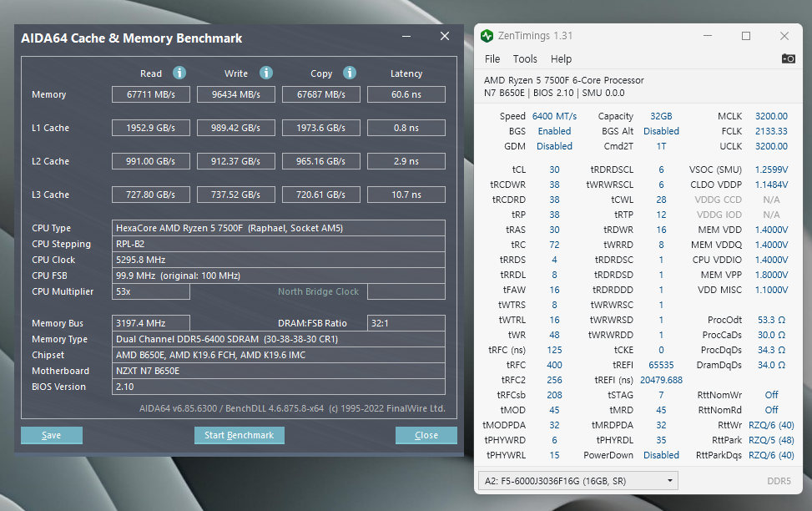Click Chipset field AMD B650E

(x=279, y=355)
